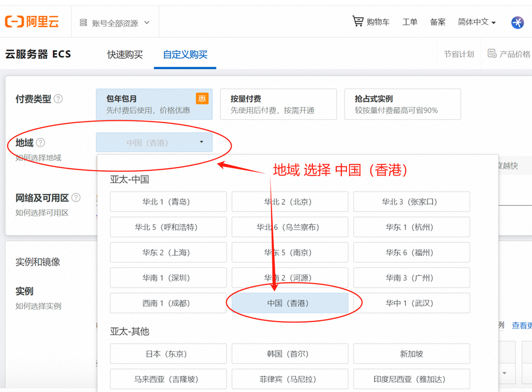Select the 包年包月 billing option
The width and height of the screenshot is (532, 392).
pos(155,104)
